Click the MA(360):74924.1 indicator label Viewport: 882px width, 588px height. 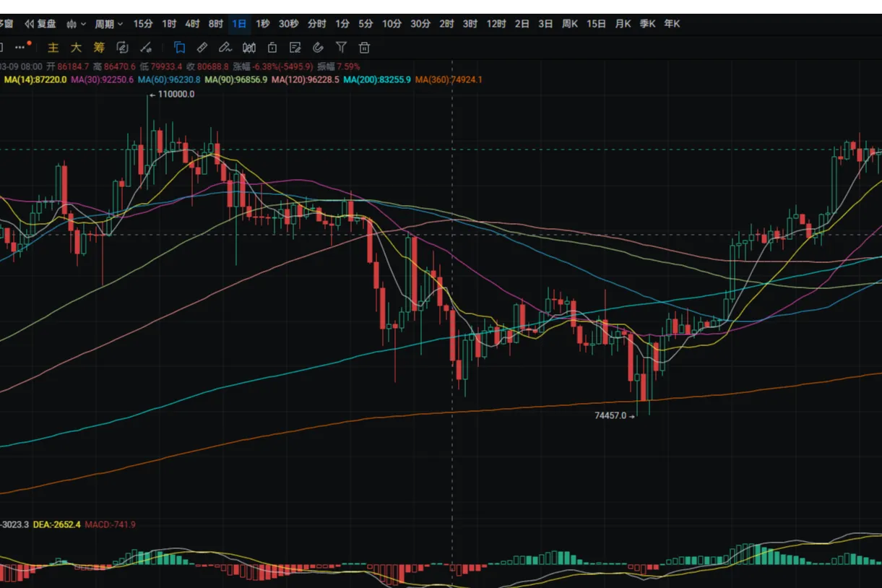(x=449, y=79)
